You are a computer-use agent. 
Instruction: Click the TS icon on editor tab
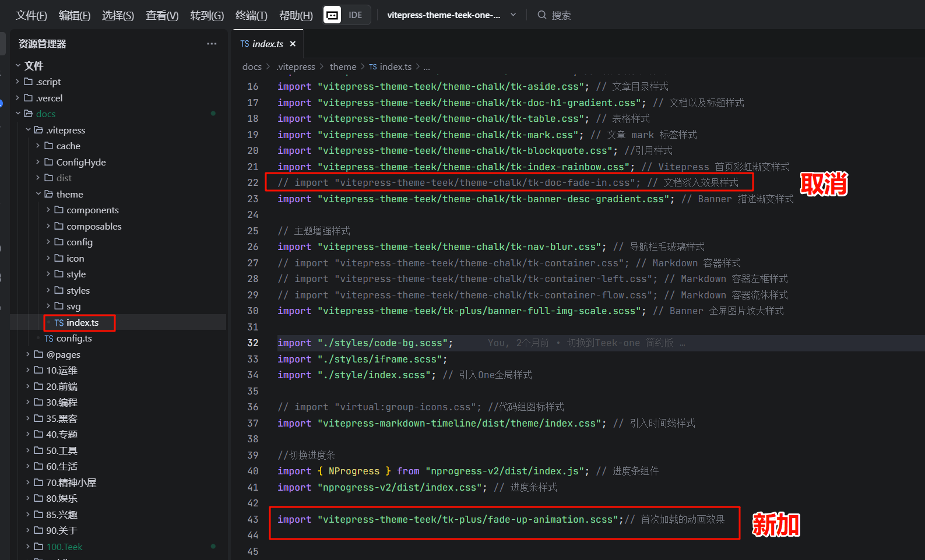(245, 44)
